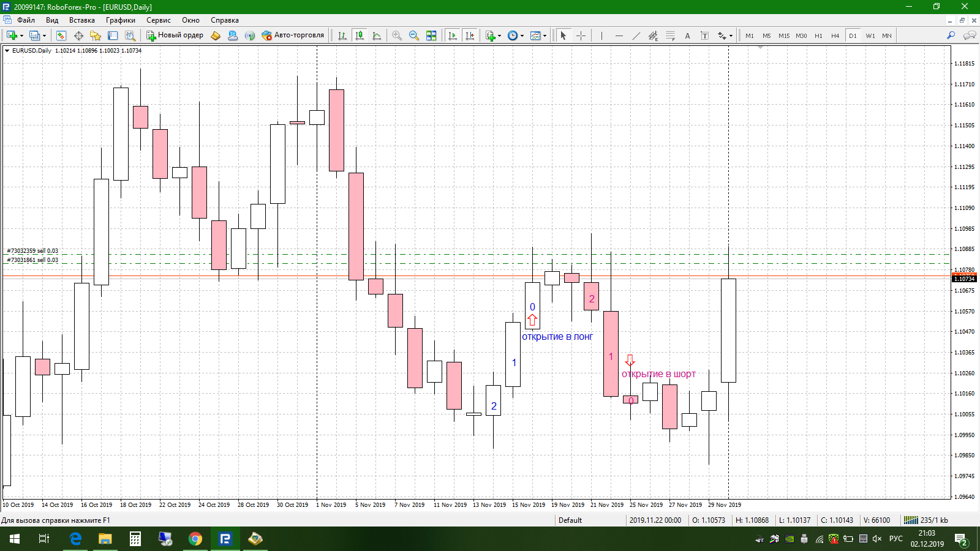Click connection status 235/1 kb indicator

click(926, 520)
